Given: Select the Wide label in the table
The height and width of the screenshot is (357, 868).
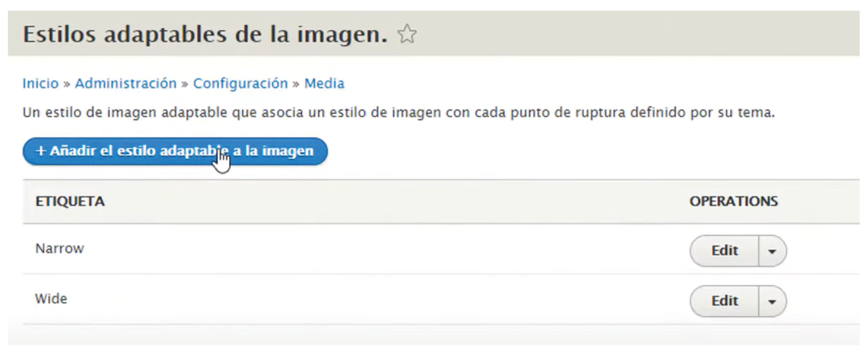Looking at the screenshot, I should 51,298.
